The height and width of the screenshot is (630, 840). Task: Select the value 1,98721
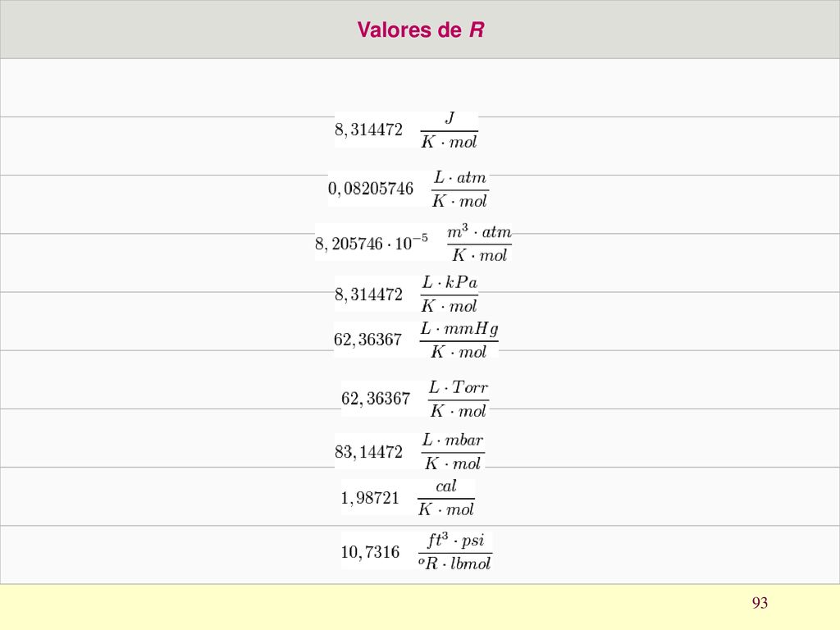pos(370,498)
